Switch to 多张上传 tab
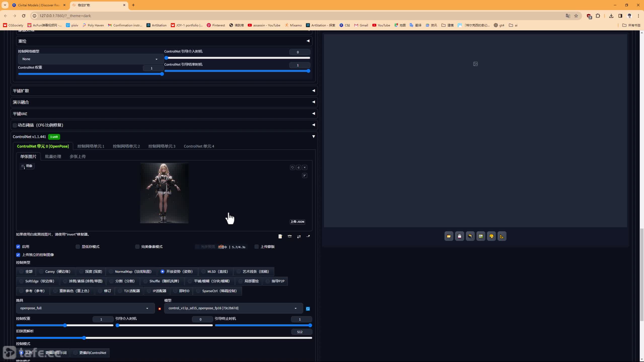Image resolution: width=644 pixels, height=362 pixels. pos(77,157)
